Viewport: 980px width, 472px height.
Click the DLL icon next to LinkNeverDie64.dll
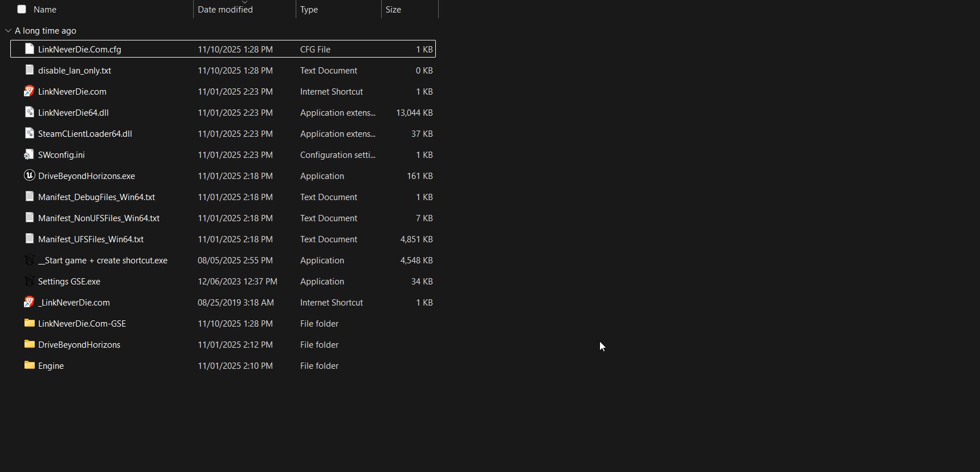pos(30,112)
